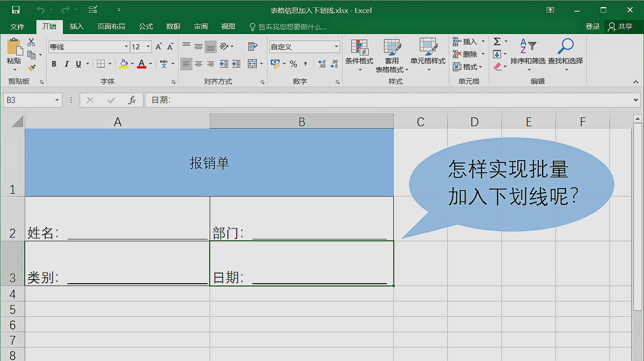644x361 pixels.
Task: Toggle Bold formatting
Action: (54, 64)
